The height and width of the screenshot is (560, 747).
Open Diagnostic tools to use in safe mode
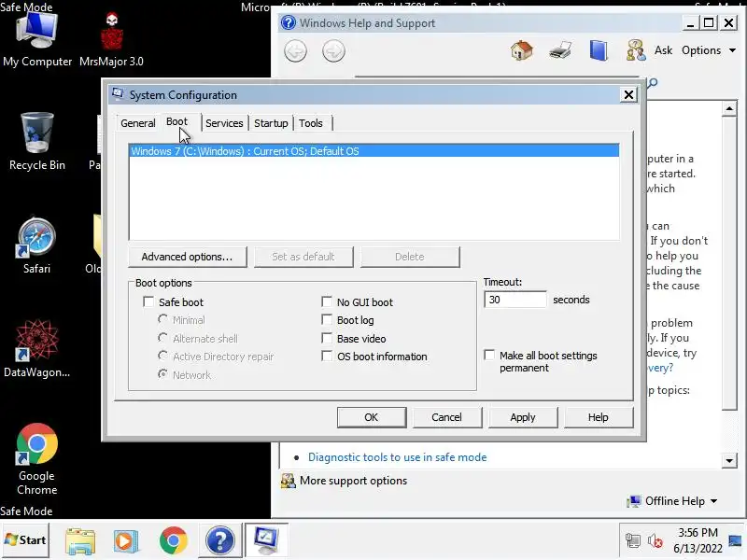(x=398, y=457)
